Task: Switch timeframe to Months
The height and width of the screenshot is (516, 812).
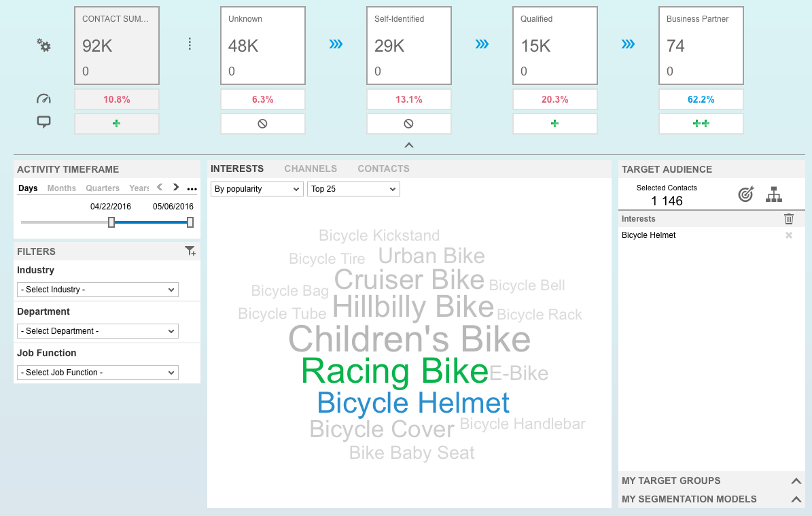Action: click(x=62, y=188)
